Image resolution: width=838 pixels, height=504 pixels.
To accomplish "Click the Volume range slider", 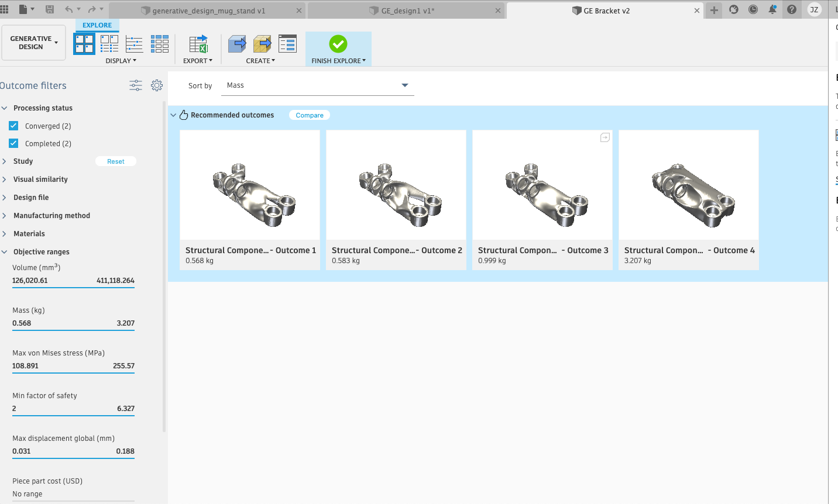I will pyautogui.click(x=73, y=287).
